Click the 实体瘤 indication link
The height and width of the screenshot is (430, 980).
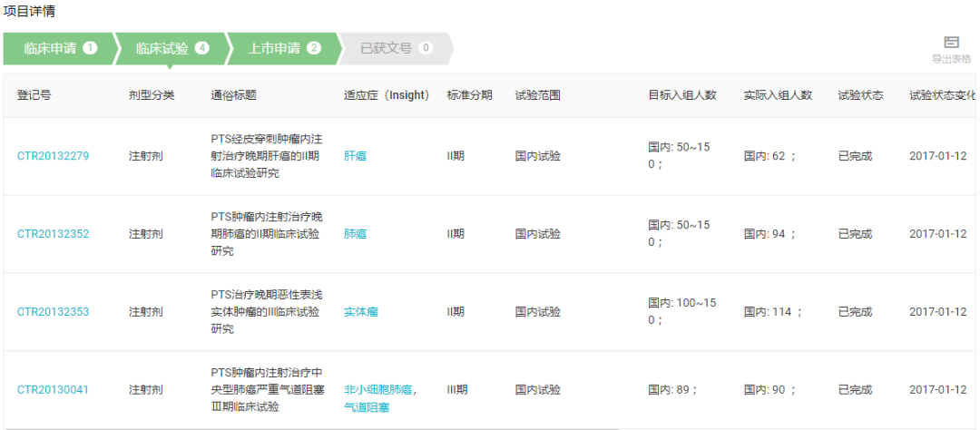pos(360,312)
